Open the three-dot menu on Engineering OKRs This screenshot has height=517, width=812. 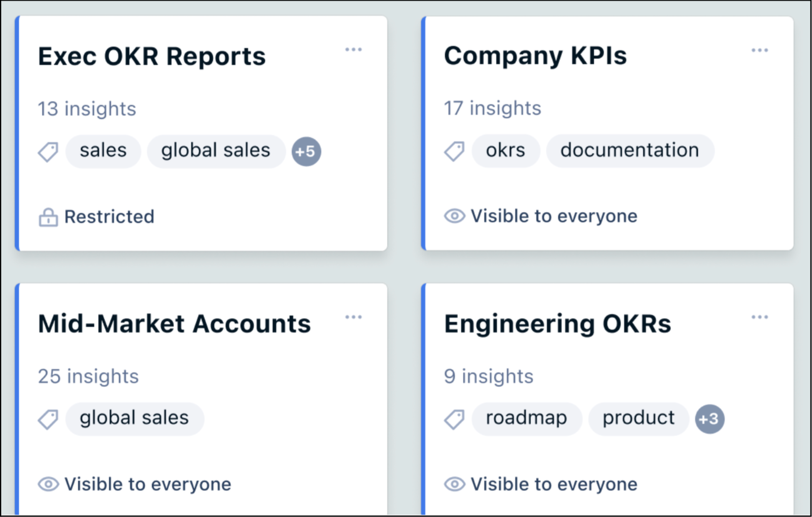[x=760, y=317]
